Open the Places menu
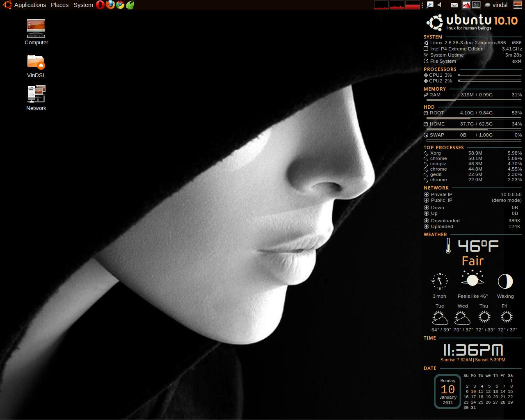The image size is (525, 420). [x=59, y=5]
